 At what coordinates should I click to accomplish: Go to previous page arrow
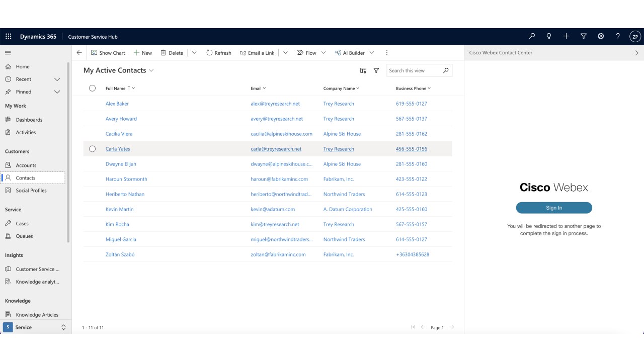[423, 327]
